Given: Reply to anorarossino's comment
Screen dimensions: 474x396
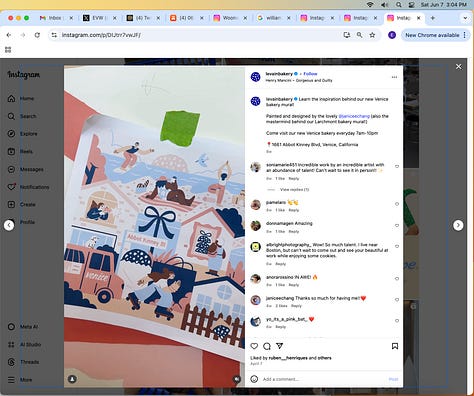Looking at the screenshot, I should coord(294,285).
